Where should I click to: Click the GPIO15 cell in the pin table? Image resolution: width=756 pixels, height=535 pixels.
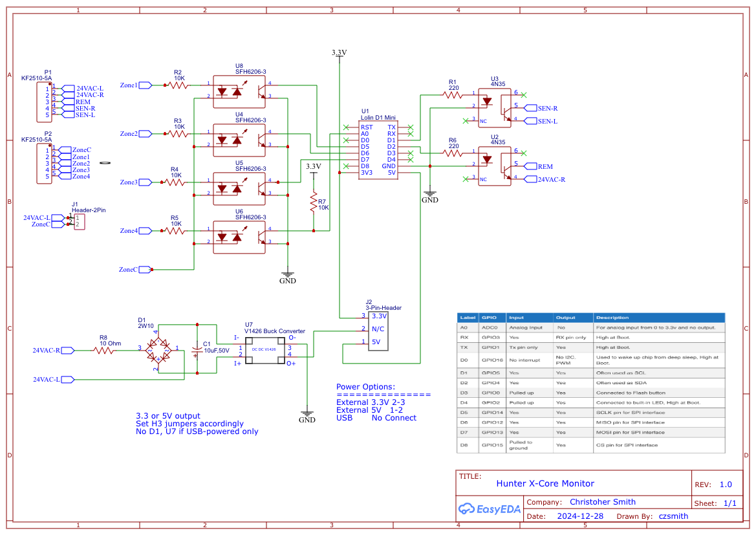pos(491,445)
